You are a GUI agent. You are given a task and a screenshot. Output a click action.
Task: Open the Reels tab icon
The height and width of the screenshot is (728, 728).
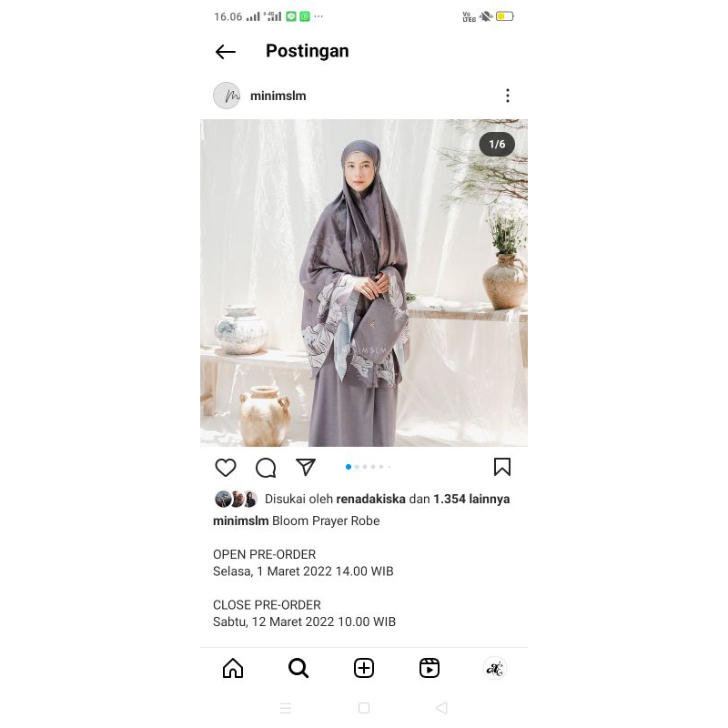pyautogui.click(x=430, y=669)
